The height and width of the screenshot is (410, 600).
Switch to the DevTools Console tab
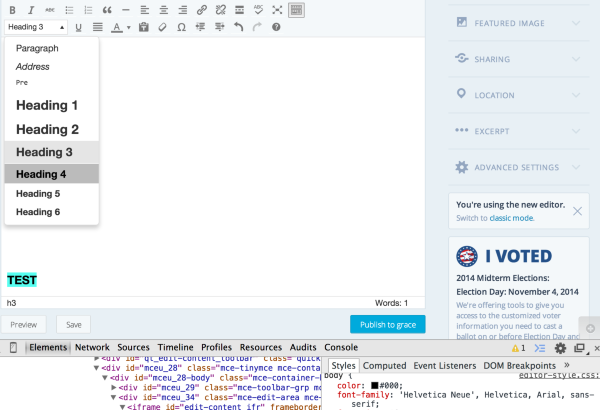tap(341, 348)
